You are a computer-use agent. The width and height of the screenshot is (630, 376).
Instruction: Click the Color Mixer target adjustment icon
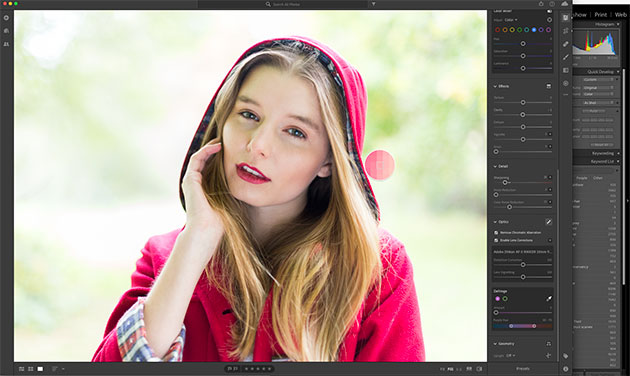pyautogui.click(x=549, y=20)
